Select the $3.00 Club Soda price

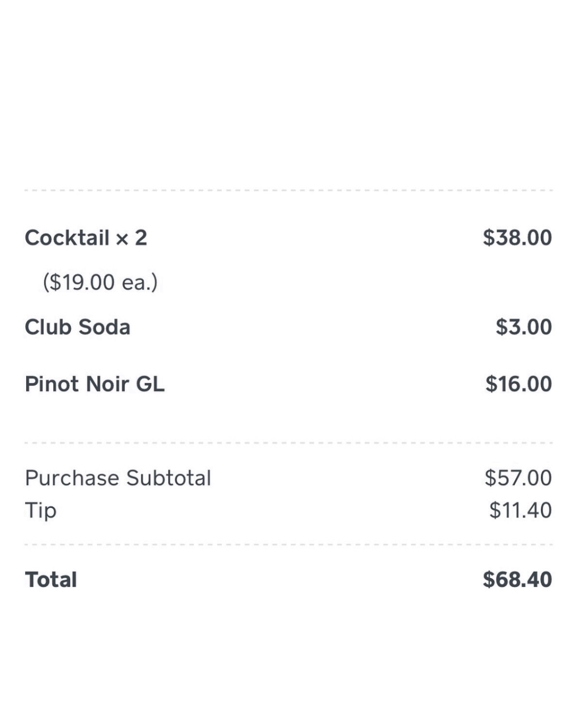pyautogui.click(x=523, y=327)
